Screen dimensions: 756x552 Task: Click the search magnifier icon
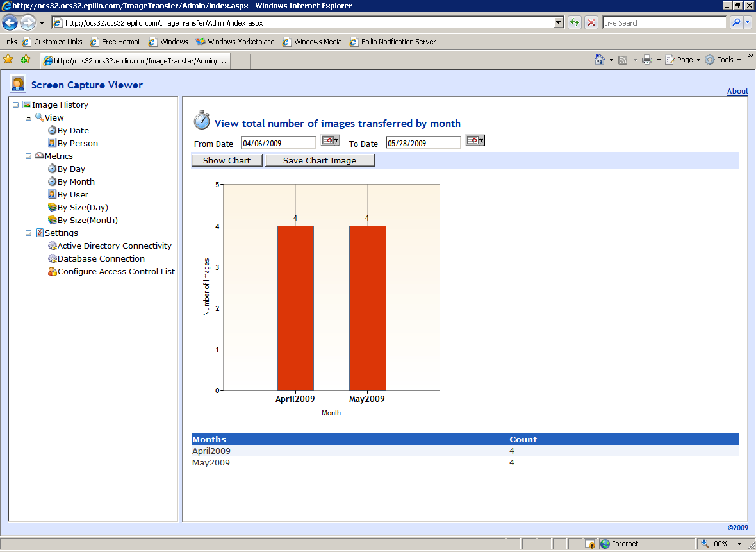click(x=735, y=22)
